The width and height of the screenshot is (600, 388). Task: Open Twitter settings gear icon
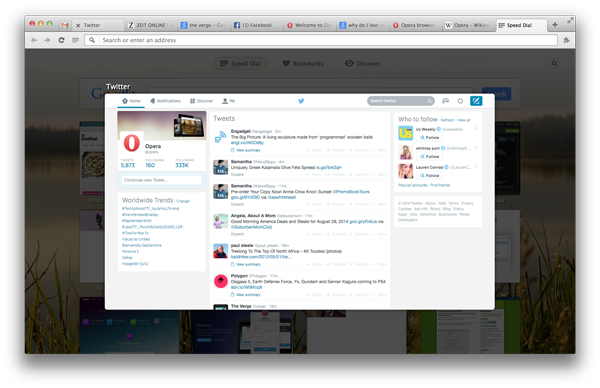460,101
